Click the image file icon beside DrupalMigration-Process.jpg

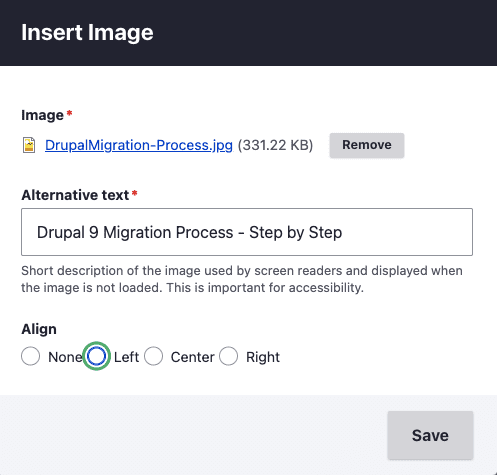pos(29,145)
